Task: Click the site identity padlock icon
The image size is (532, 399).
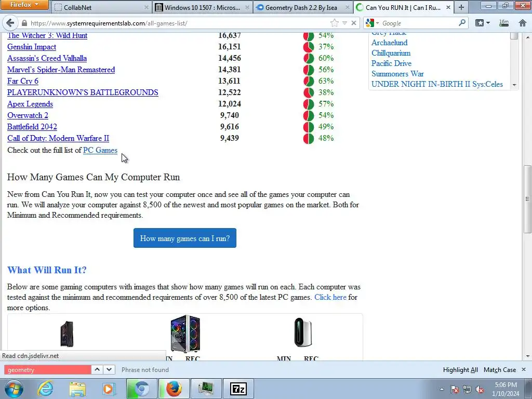Action: click(24, 23)
